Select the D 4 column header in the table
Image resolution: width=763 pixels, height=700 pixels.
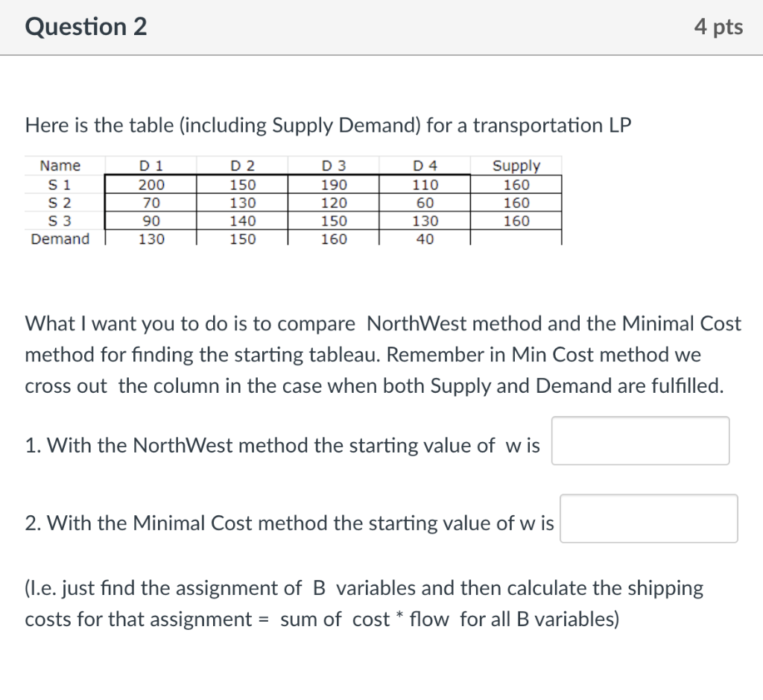pos(425,165)
